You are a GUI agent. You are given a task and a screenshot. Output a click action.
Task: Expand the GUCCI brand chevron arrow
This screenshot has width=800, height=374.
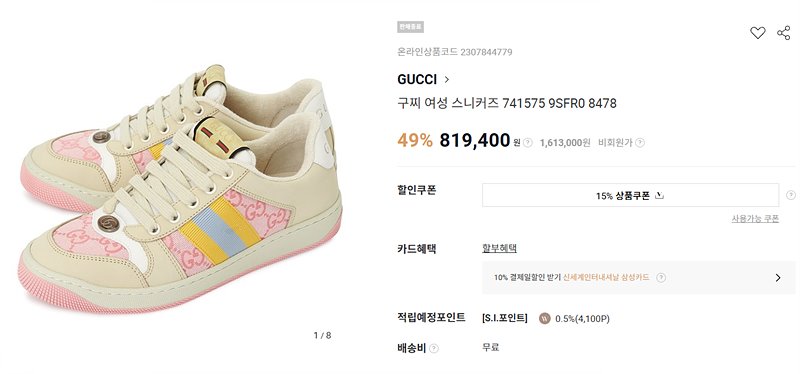[446, 80]
